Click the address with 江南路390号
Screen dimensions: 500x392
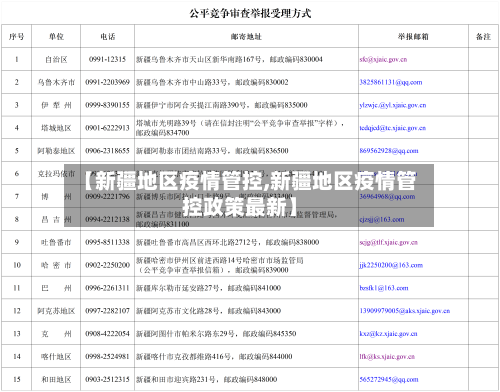point(222,105)
